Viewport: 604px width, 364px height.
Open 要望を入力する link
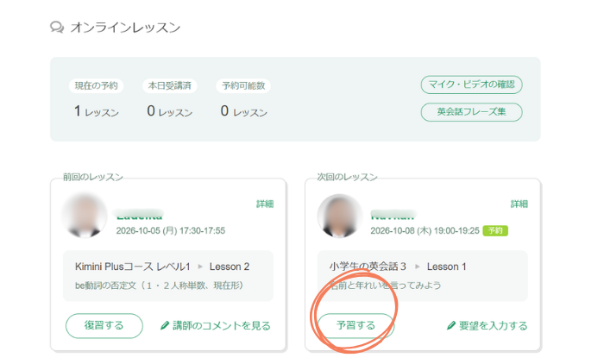[493, 325]
